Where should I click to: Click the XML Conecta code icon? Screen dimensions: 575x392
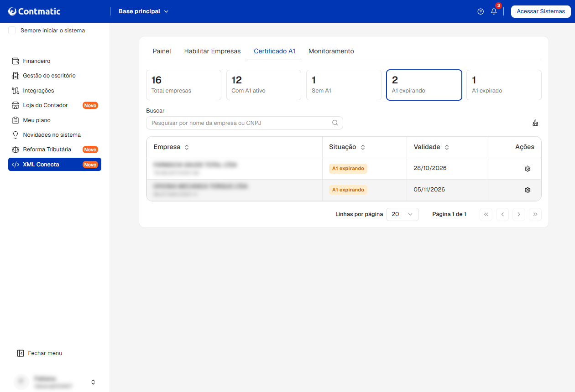[x=15, y=165]
